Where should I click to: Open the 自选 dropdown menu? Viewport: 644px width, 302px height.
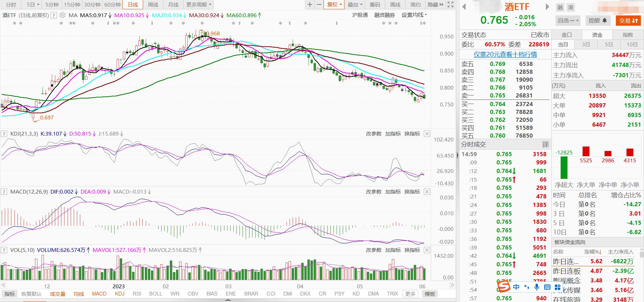(568, 21)
